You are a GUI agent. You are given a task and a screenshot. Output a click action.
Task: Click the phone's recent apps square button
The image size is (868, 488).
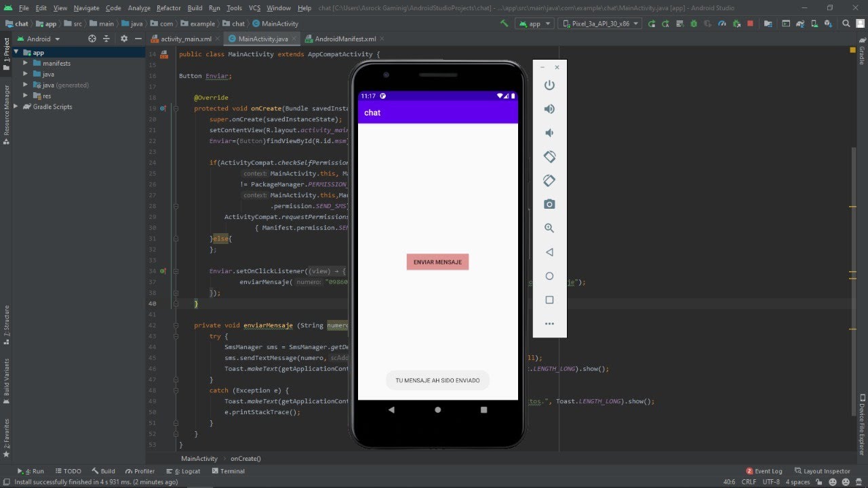click(484, 409)
